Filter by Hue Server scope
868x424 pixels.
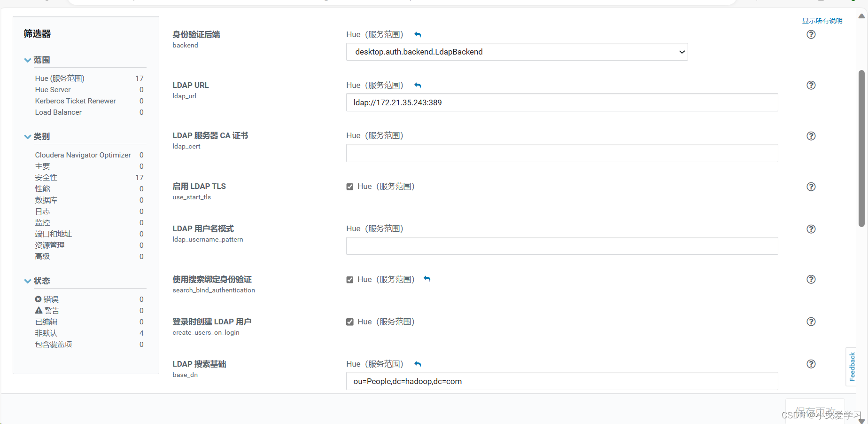(x=53, y=90)
